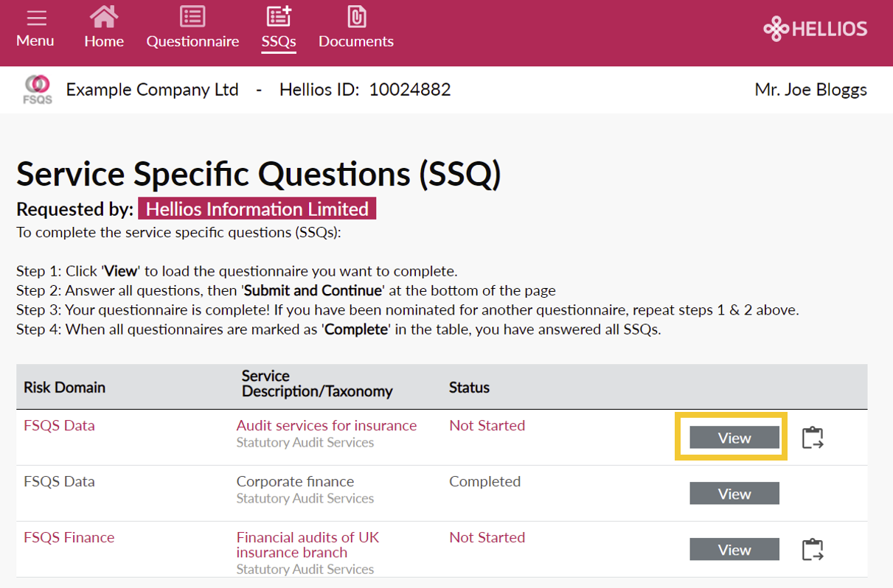The height and width of the screenshot is (588, 893).
Task: Click the 'Requested by:' label
Action: coord(74,209)
